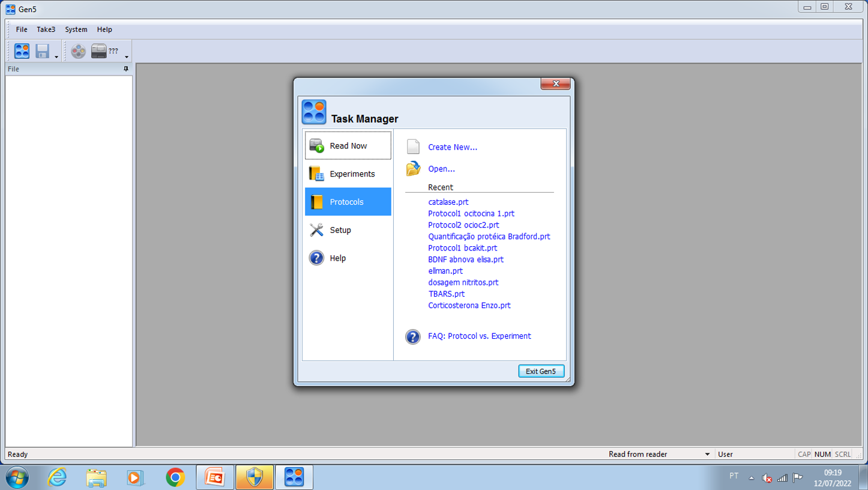Image resolution: width=868 pixels, height=490 pixels.
Task: Click the Gen5 logo in Task Manager header
Action: (x=314, y=112)
